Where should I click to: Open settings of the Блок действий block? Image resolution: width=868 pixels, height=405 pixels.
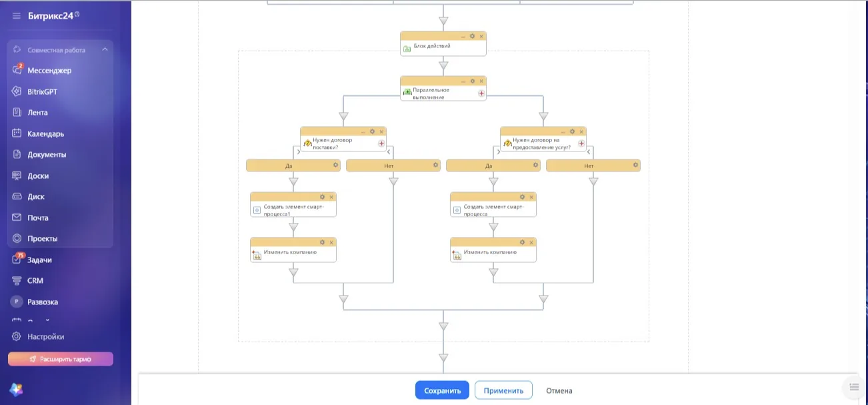(472, 36)
